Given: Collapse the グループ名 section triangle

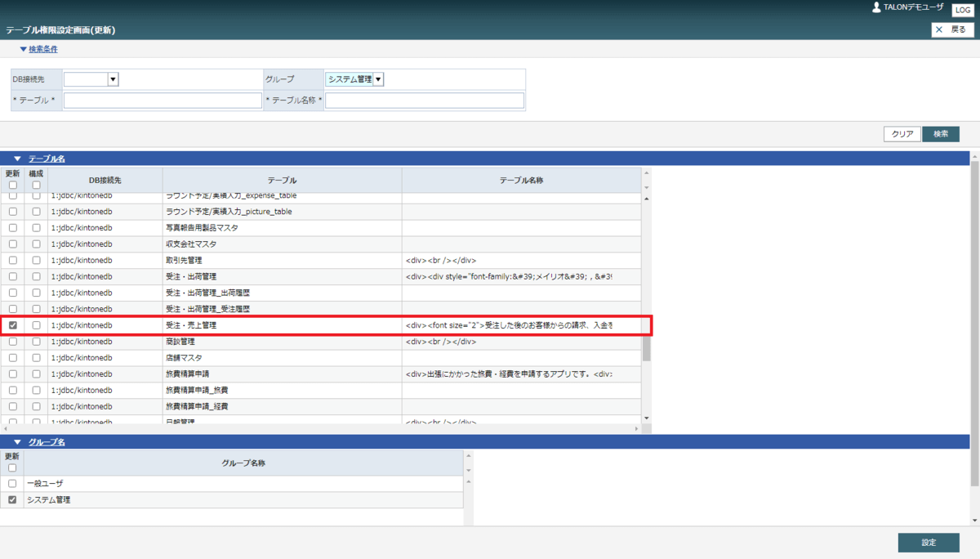Looking at the screenshot, I should tap(17, 442).
